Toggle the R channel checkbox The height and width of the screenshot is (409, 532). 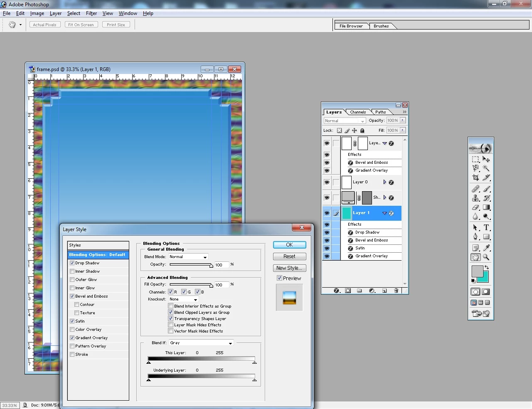170,292
